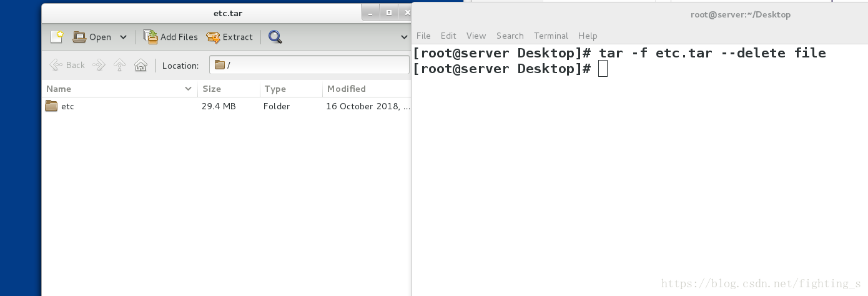Open the terminal Edit menu
This screenshot has width=868, height=296.
448,36
